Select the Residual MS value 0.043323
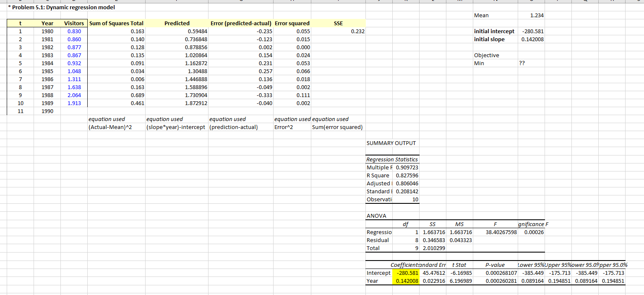Screen dimensions: 644x295 point(461,240)
